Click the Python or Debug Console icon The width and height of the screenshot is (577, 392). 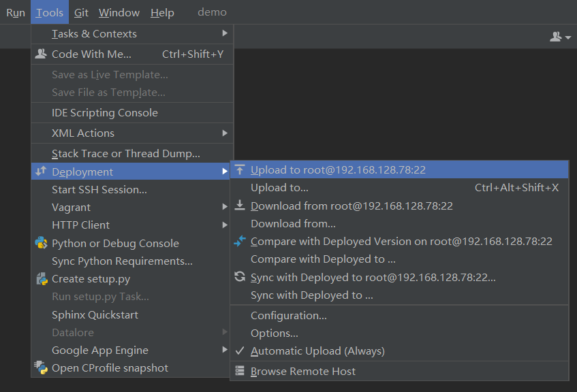(x=41, y=243)
